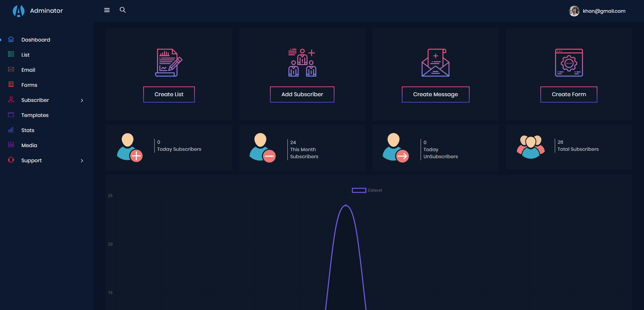Image resolution: width=644 pixels, height=310 pixels.
Task: Open Templates in the sidebar
Action: point(35,115)
